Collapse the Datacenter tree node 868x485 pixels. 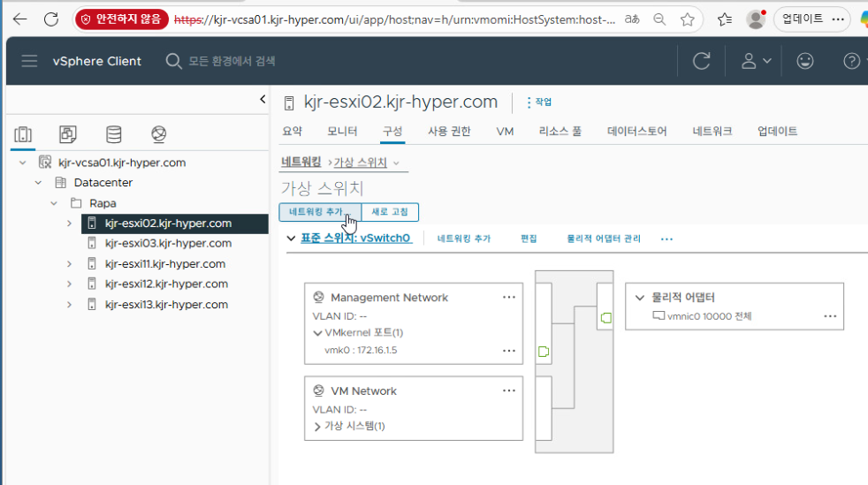pyautogui.click(x=38, y=183)
